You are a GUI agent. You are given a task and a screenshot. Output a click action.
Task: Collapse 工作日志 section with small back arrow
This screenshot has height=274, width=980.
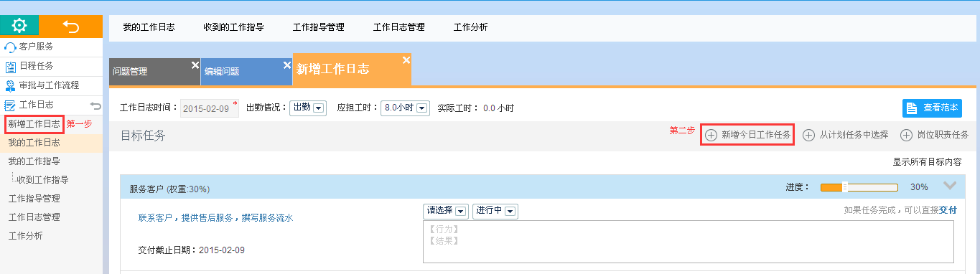[95, 105]
